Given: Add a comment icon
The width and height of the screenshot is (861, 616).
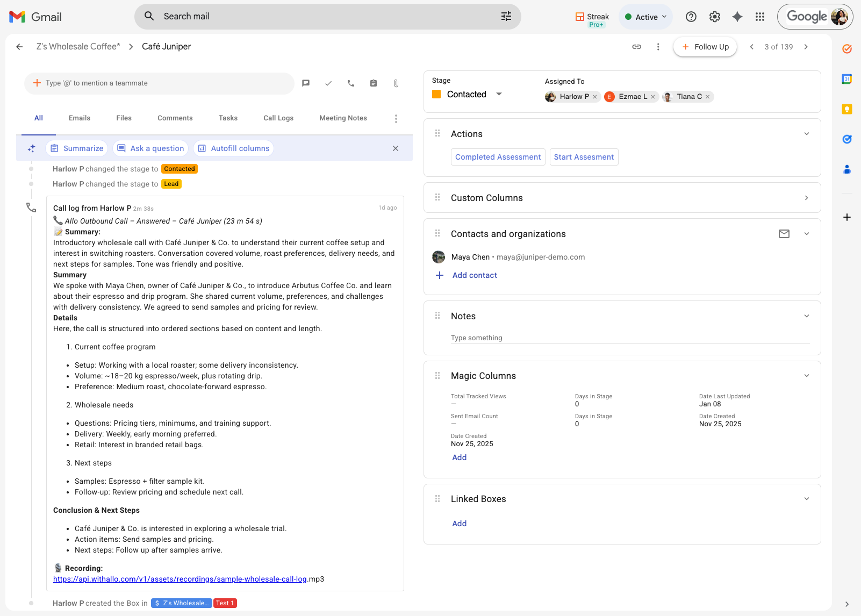Looking at the screenshot, I should (x=306, y=83).
